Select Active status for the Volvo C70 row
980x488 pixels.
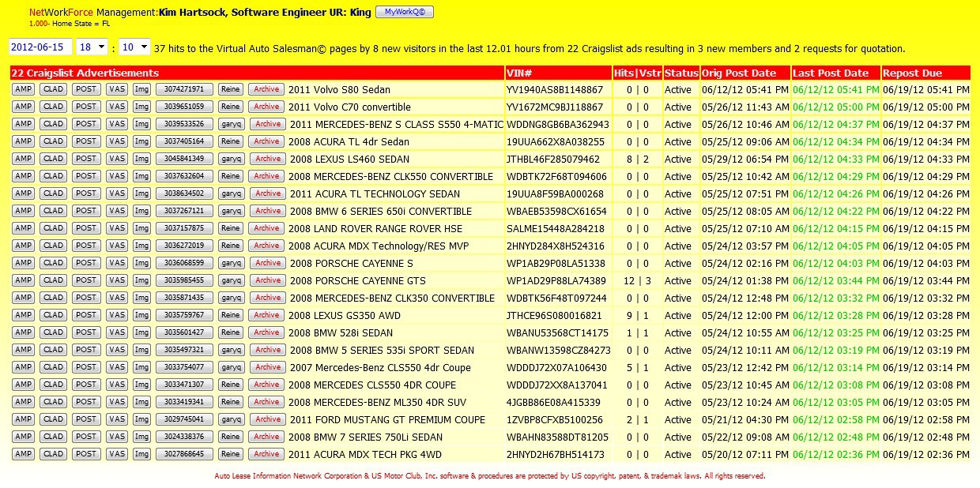point(678,107)
